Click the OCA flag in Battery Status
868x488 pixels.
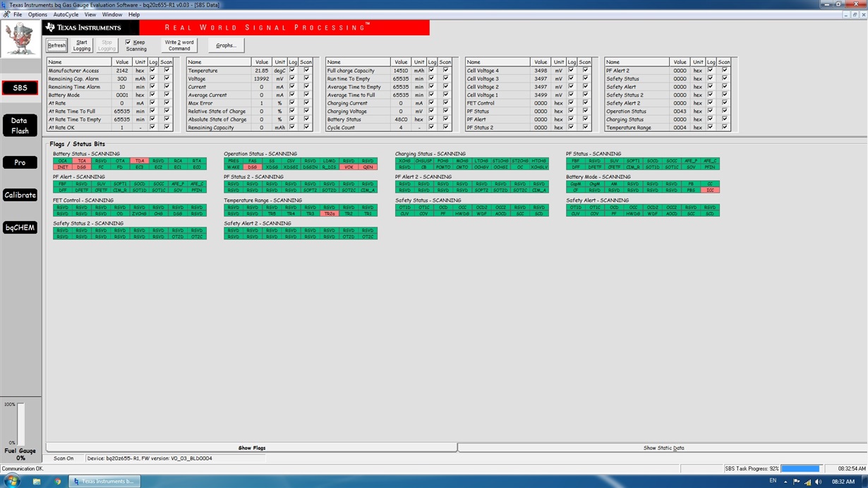pos(63,161)
